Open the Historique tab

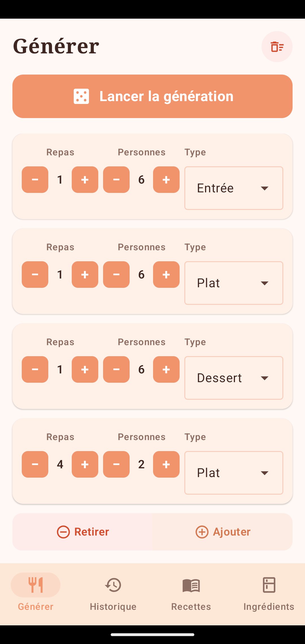(x=113, y=594)
